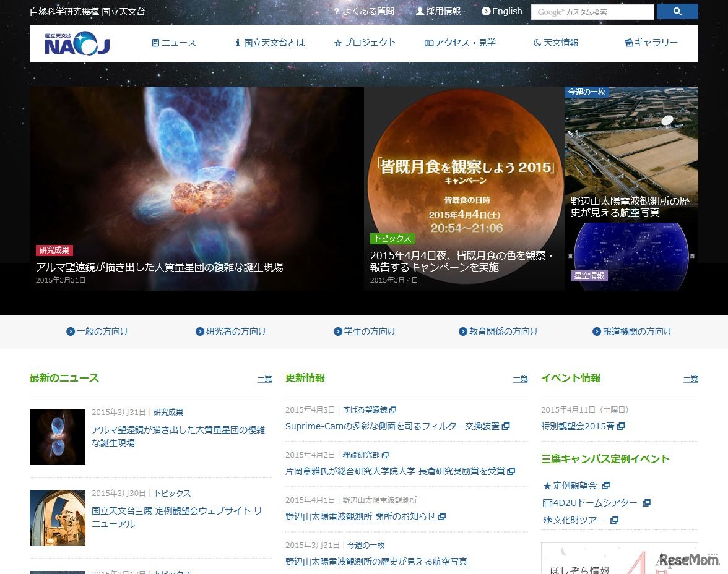Viewport: 728px width, 574px height.
Task: Switch the site to English
Action: 502,11
